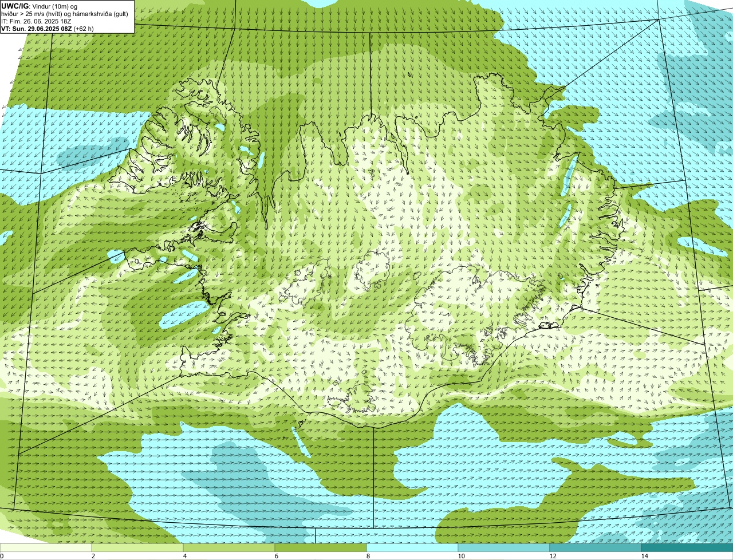733x560 pixels.
Task: Select the 12–14 m/s teal legend band
Action: [596, 548]
